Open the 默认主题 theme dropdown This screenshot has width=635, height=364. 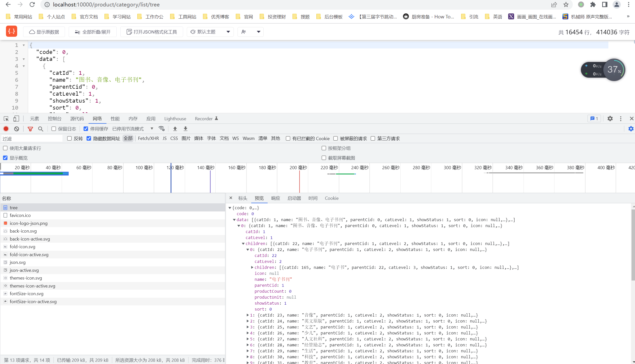click(x=210, y=32)
